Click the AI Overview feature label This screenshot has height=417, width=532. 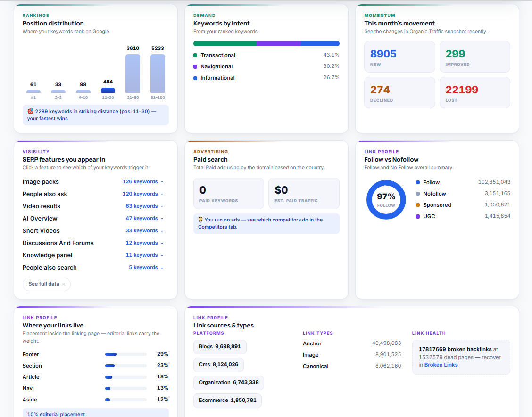click(40, 218)
